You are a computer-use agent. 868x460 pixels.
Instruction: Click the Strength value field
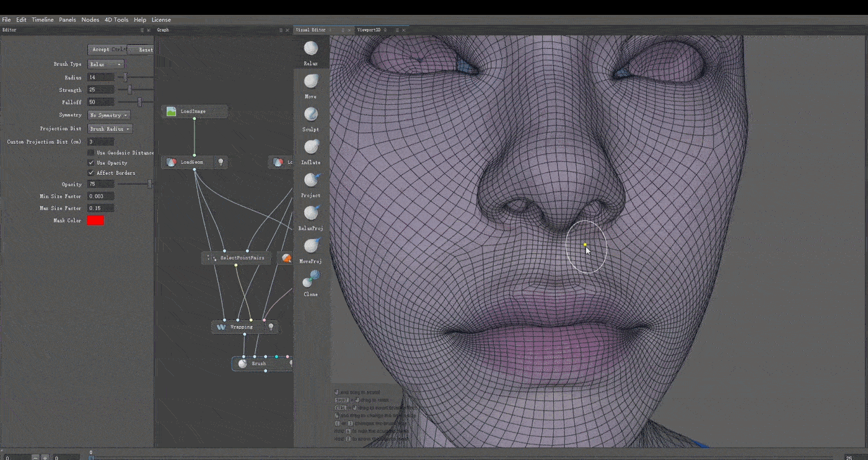[x=100, y=90]
